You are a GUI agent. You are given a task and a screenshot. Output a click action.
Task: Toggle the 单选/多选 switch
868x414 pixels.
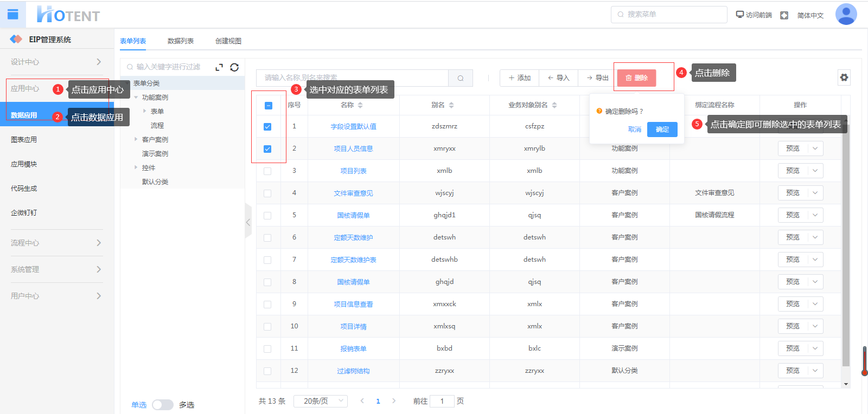tap(162, 405)
